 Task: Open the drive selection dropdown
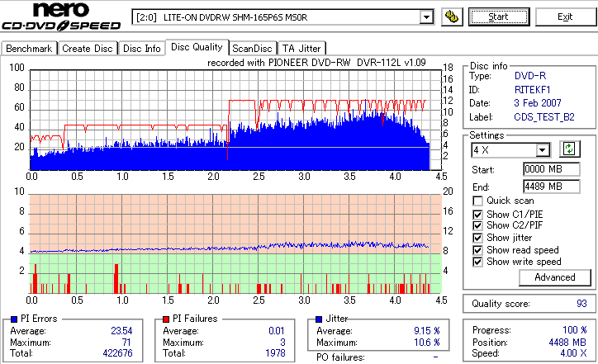pyautogui.click(x=426, y=17)
